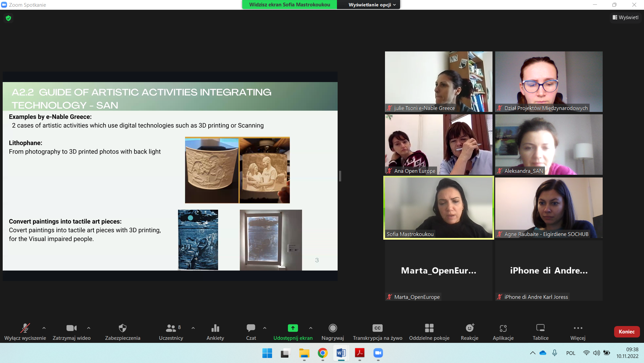This screenshot has height=363, width=644.
Task: Open the Zabezpieczenia security shield
Action: pos(123,331)
